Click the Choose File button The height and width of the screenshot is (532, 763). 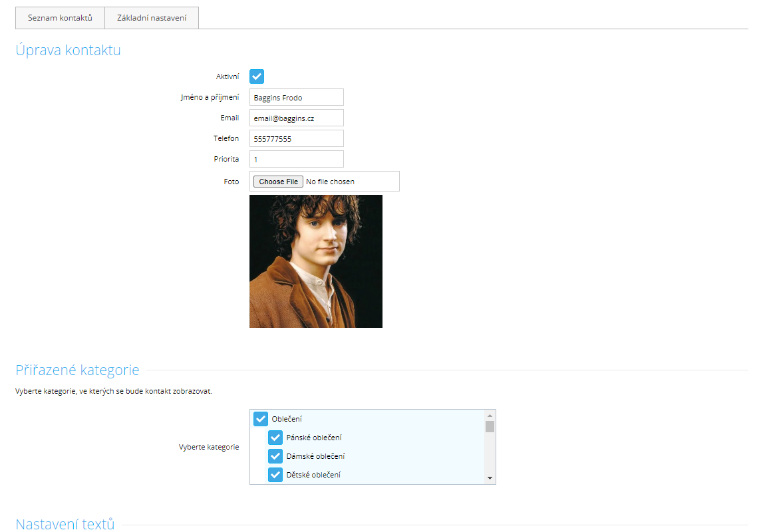[278, 182]
